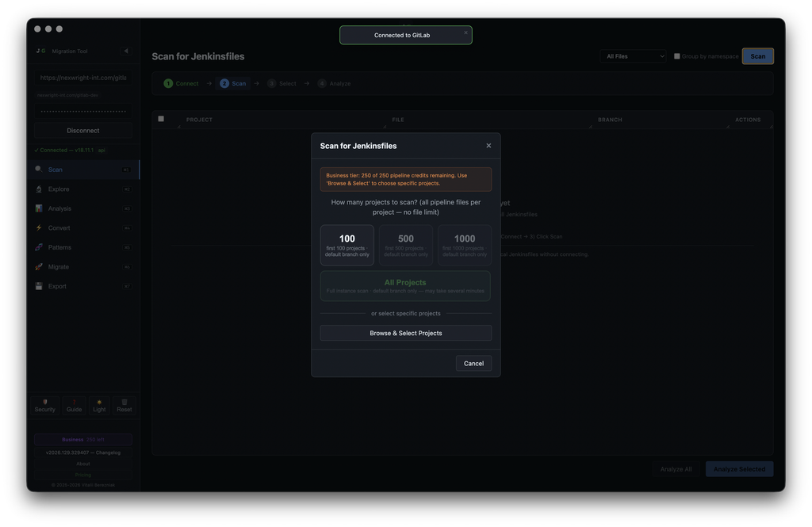Click the FILE column header
This screenshot has height=527, width=812.
[x=398, y=120]
